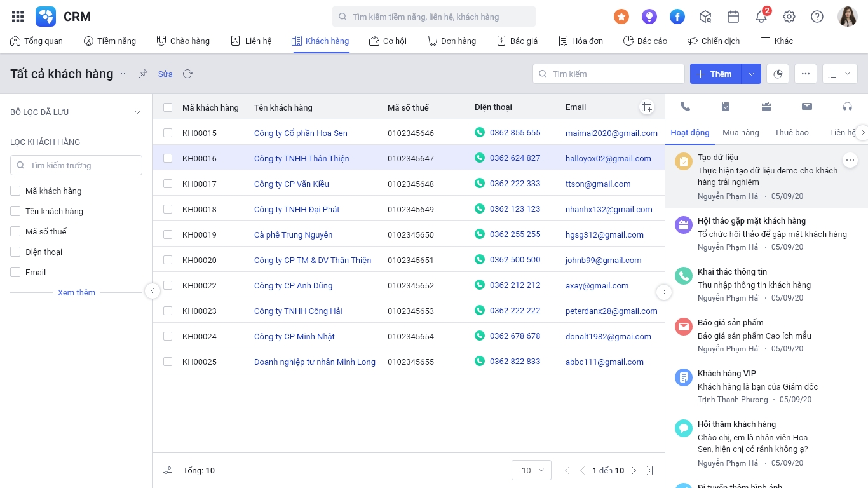This screenshot has width=868, height=488.
Task: Open the user avatar profile
Action: click(x=848, y=17)
